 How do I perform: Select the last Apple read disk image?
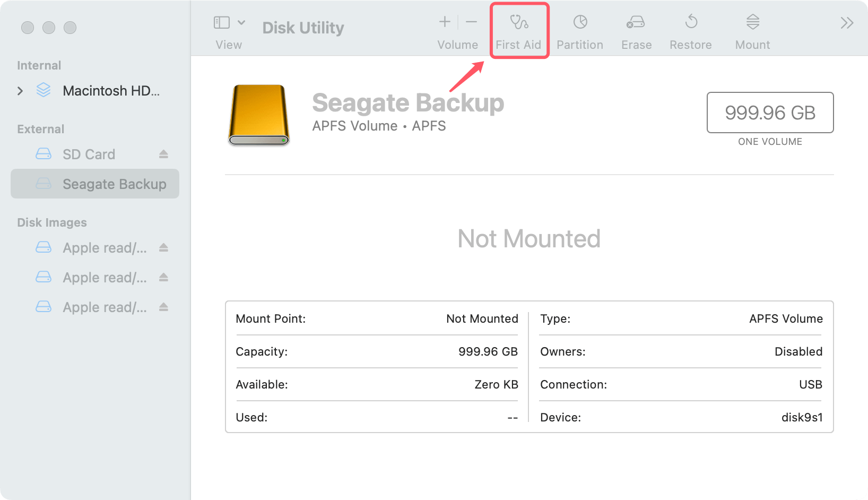tap(104, 307)
